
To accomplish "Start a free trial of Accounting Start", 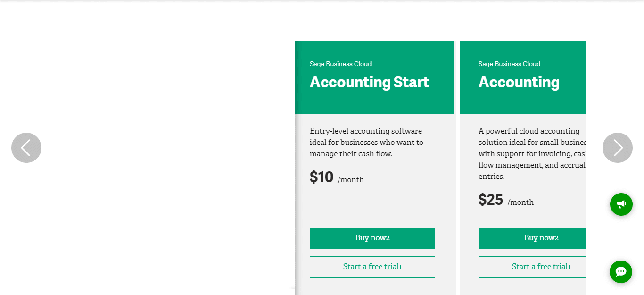I will (x=372, y=267).
